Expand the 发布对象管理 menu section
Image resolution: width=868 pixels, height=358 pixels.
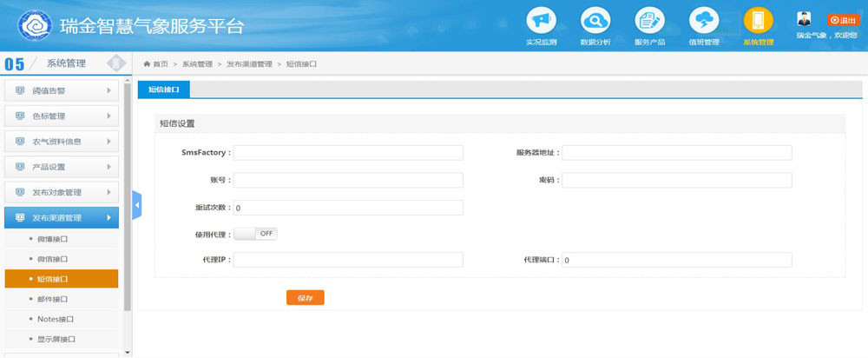click(62, 192)
